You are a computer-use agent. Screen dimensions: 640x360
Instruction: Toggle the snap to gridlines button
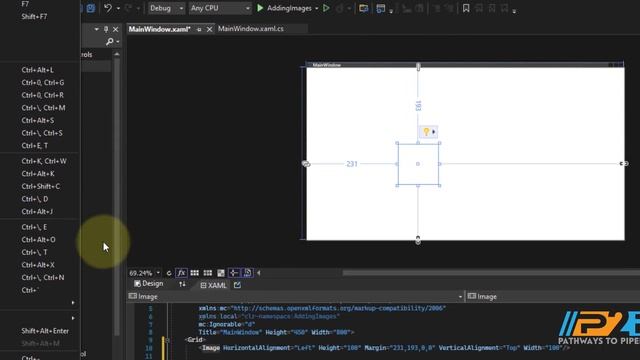pyautogui.click(x=207, y=273)
